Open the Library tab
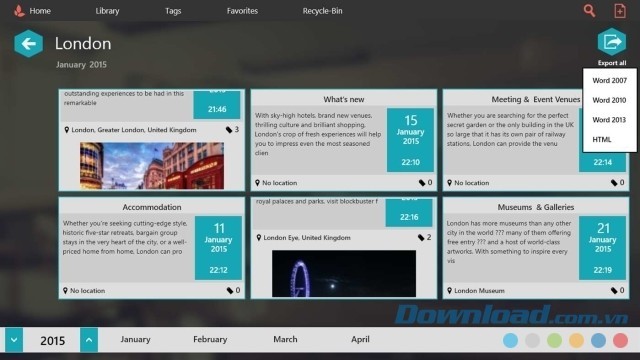 click(107, 11)
